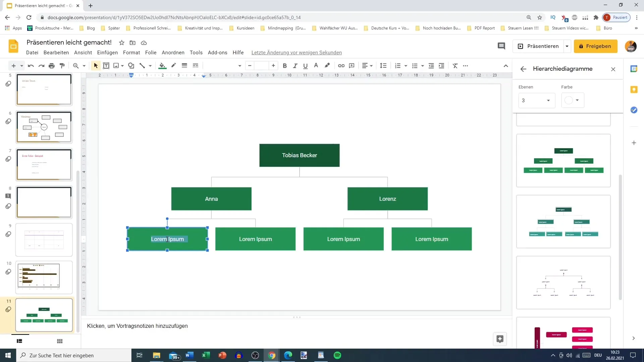
Task: Open the font family dropdown arrow
Action: [x=240, y=66]
